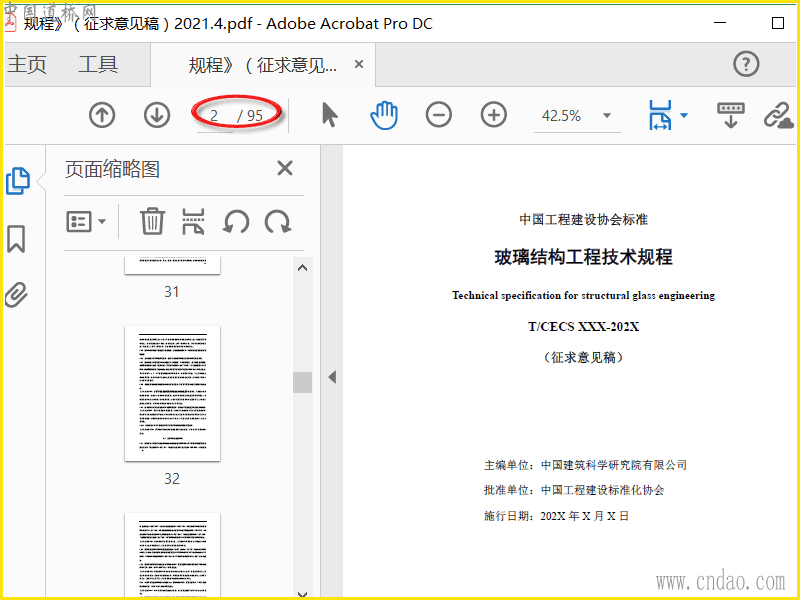800x600 pixels.
Task: Click thumbnail scrollbar up arrow
Action: click(303, 268)
